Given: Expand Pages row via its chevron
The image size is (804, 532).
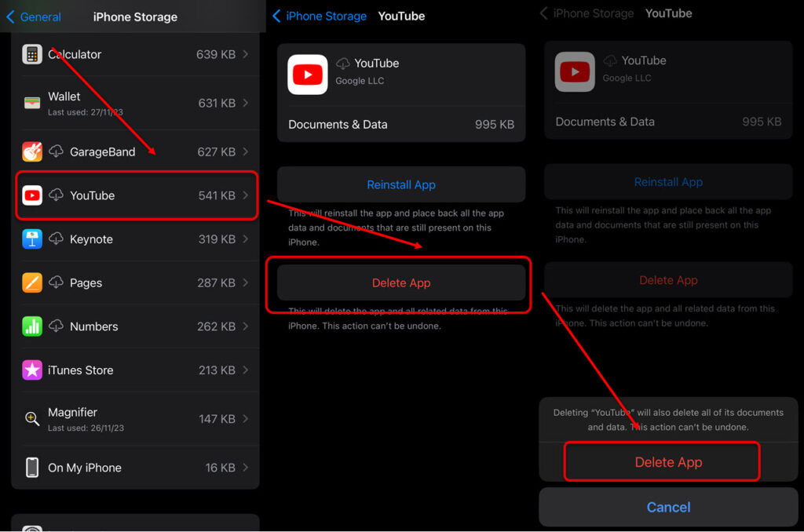Looking at the screenshot, I should coord(246,283).
